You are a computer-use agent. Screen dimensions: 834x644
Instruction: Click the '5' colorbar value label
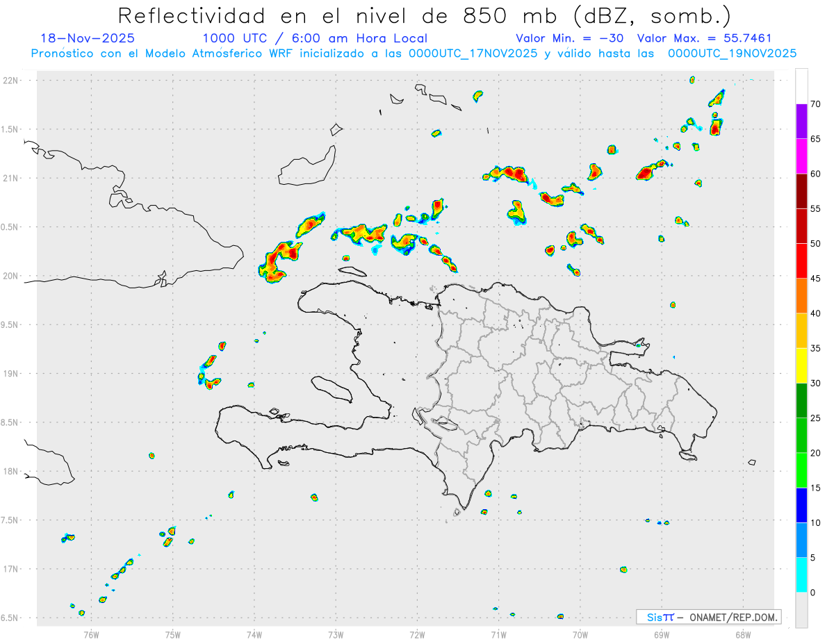click(x=812, y=558)
